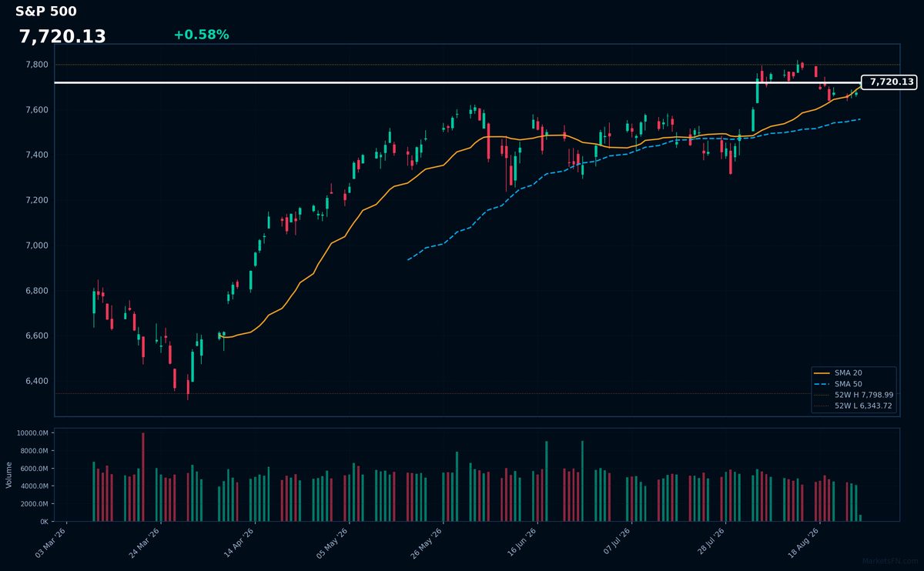The width and height of the screenshot is (924, 571).
Task: Click the 7,720.13 price tag on right edge
Action: tap(889, 82)
